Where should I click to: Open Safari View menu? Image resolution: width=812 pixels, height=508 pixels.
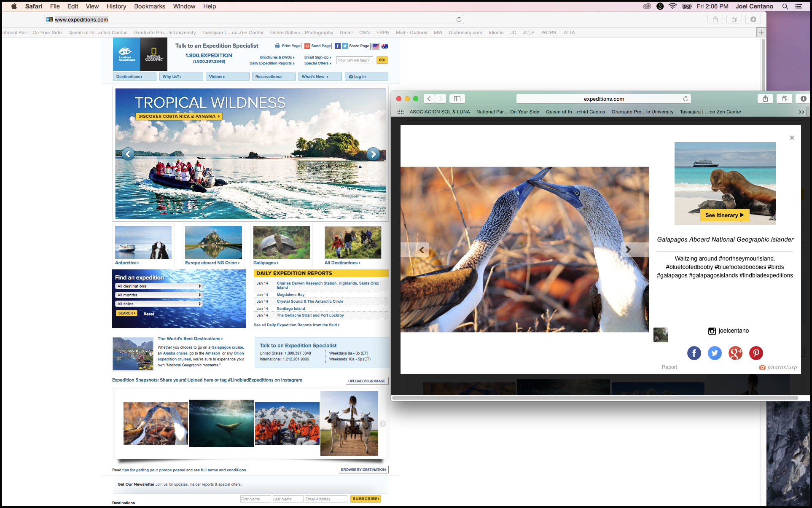92,6
